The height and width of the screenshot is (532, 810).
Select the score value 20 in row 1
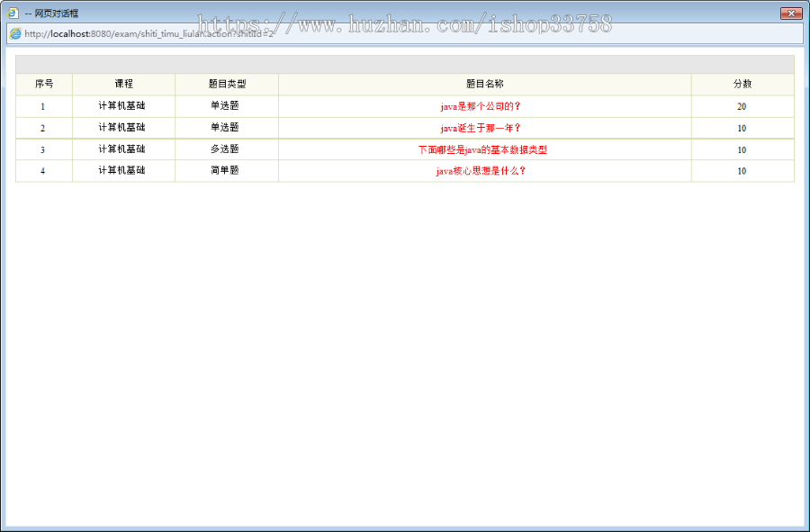tap(742, 105)
